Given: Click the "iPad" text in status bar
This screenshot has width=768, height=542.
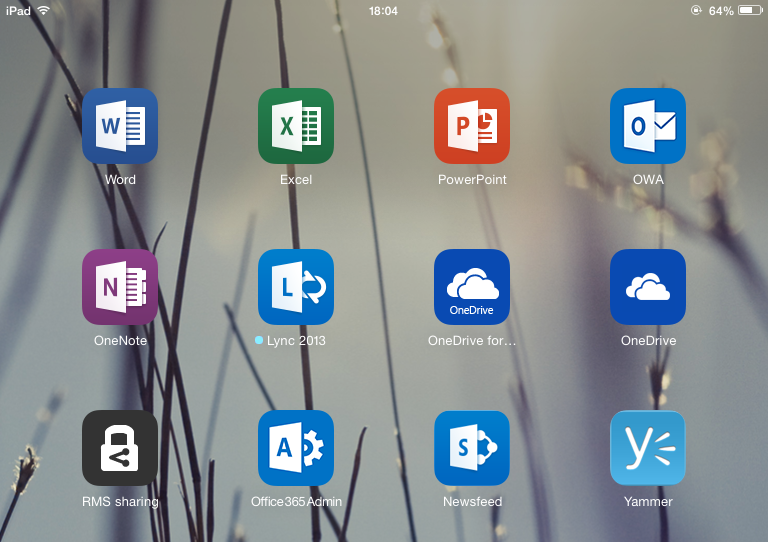Looking at the screenshot, I should click(18, 10).
